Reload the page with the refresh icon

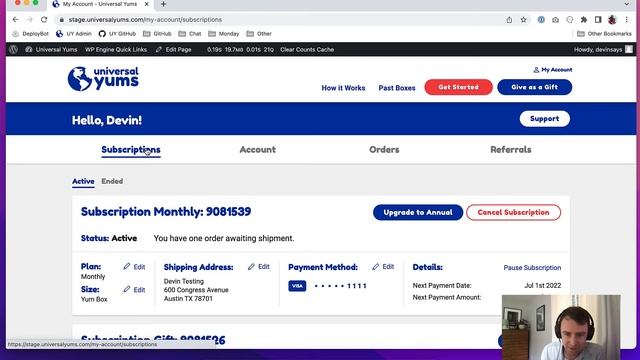click(x=44, y=20)
